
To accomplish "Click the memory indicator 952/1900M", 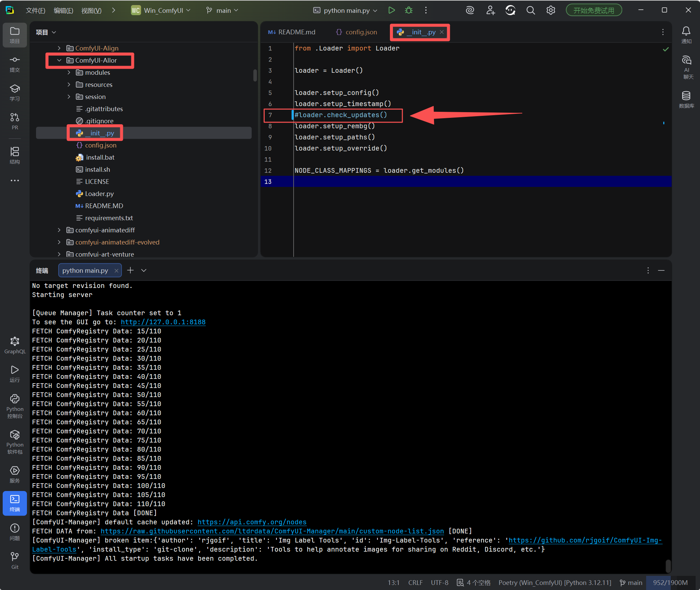I will tap(670, 583).
